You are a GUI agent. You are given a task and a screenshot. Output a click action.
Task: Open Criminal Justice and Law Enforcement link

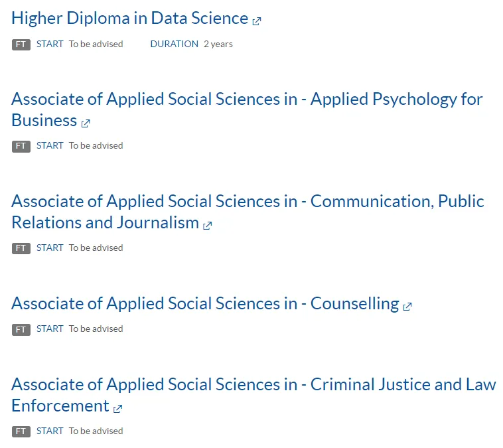click(253, 385)
